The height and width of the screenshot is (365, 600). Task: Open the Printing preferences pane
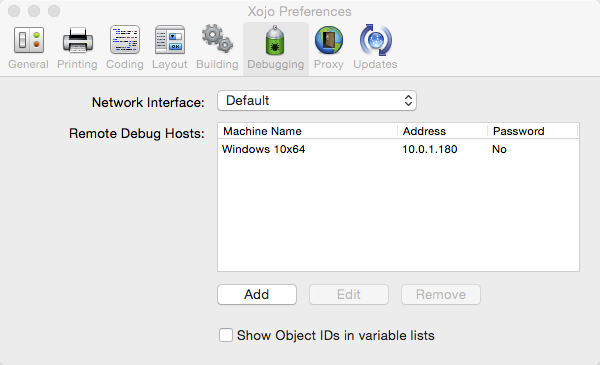[77, 48]
